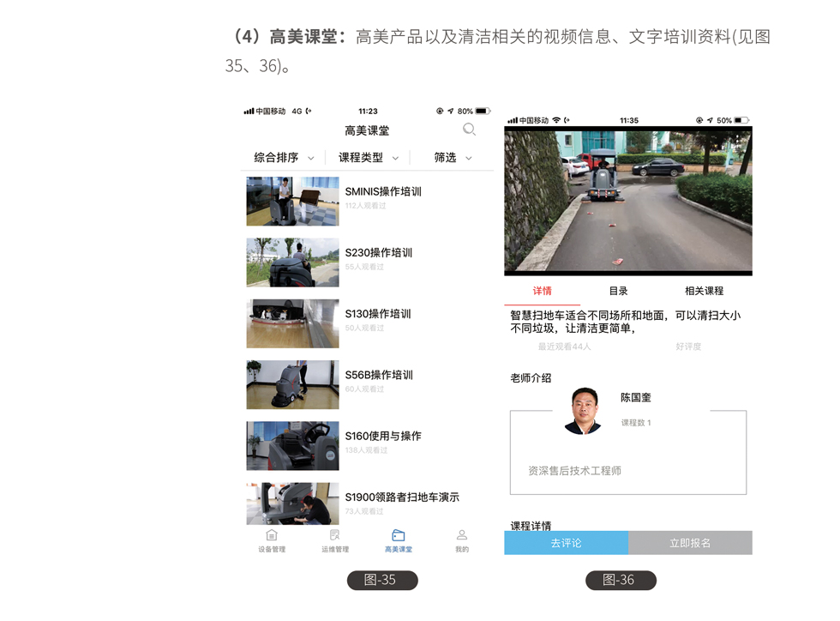840x621 pixels.
Task: Play the sweeper video at top
Action: (627, 201)
